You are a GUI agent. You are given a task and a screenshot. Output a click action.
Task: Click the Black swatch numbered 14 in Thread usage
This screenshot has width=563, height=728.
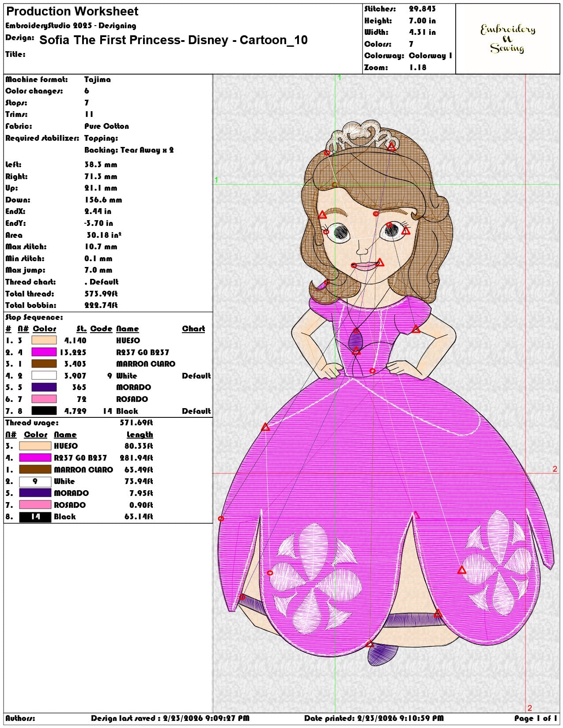click(x=35, y=517)
